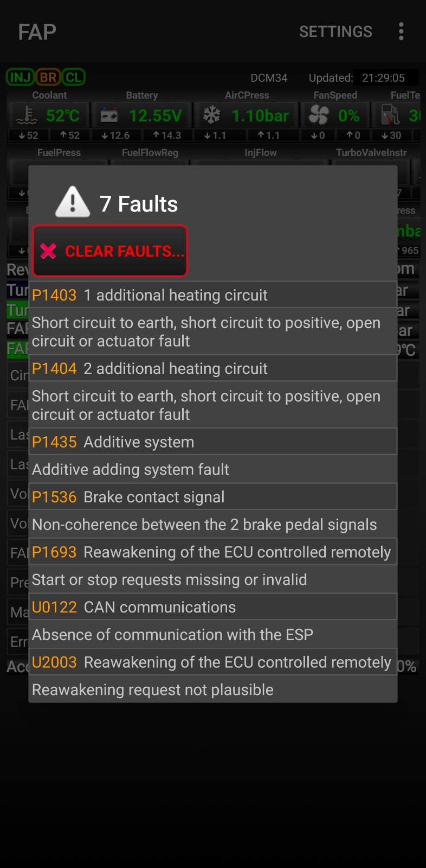Select fault code U0122 CAN communications
Image resolution: width=426 pixels, height=868 pixels.
[213, 607]
